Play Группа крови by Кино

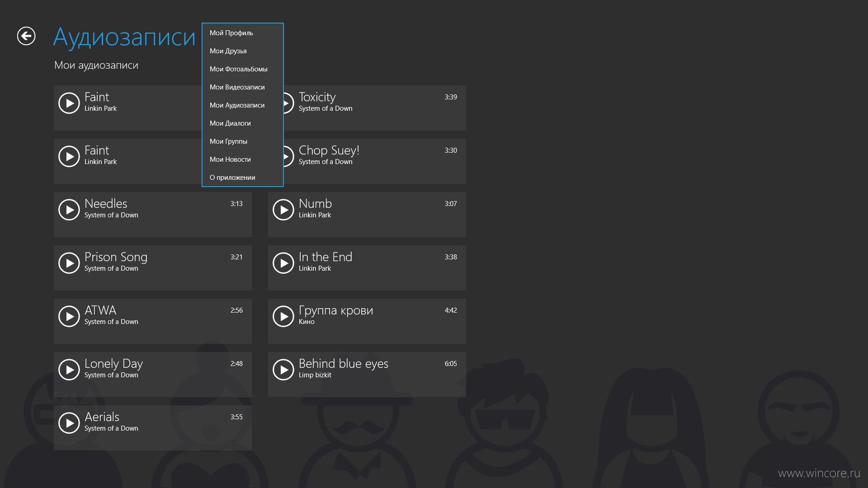[283, 316]
